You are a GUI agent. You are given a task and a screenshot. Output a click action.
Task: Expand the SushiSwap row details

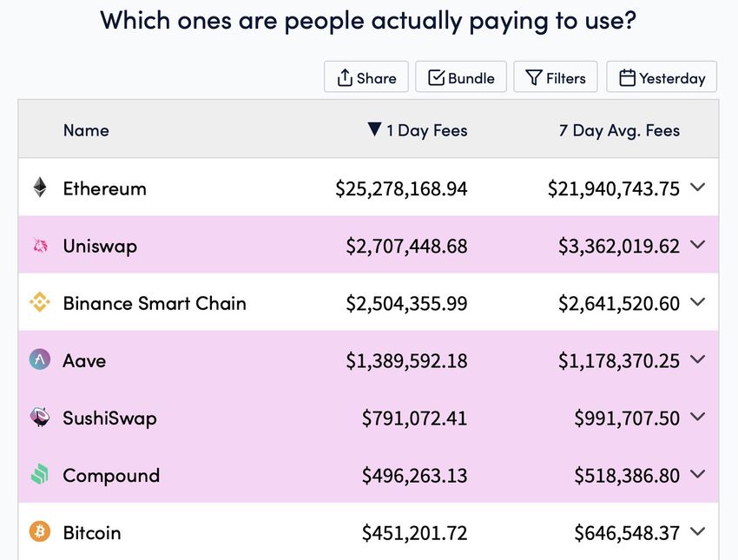pos(697,418)
